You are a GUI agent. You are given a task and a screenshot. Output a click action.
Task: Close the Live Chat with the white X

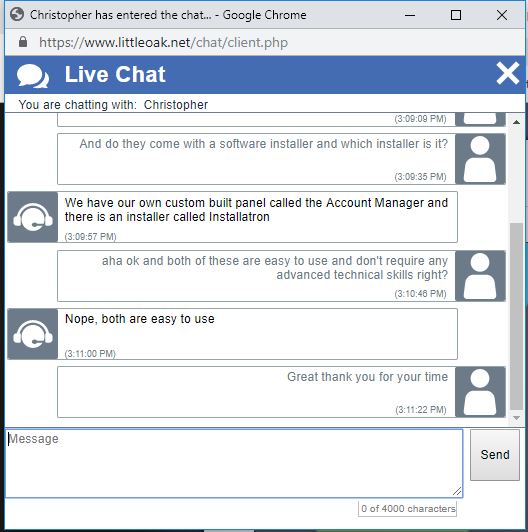507,73
